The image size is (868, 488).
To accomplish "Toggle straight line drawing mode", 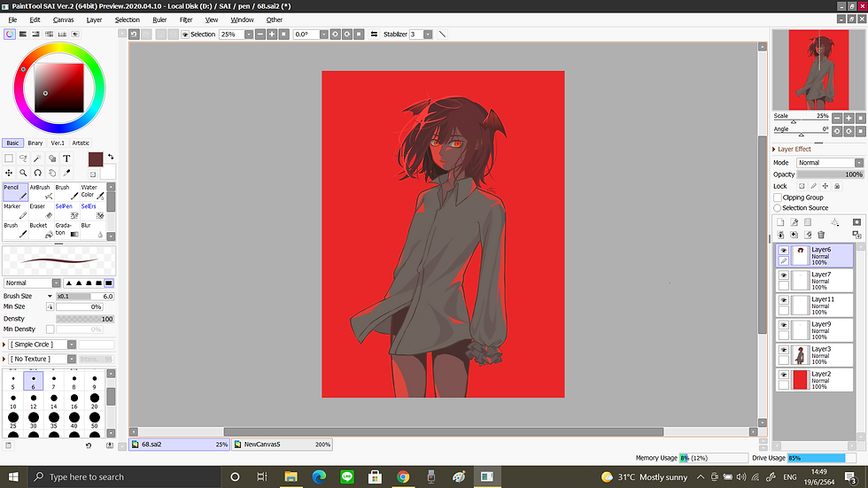I will coord(442,35).
